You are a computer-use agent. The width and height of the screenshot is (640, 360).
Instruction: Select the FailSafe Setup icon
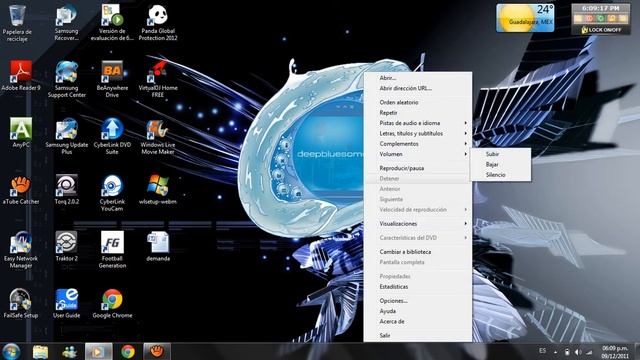click(21, 304)
